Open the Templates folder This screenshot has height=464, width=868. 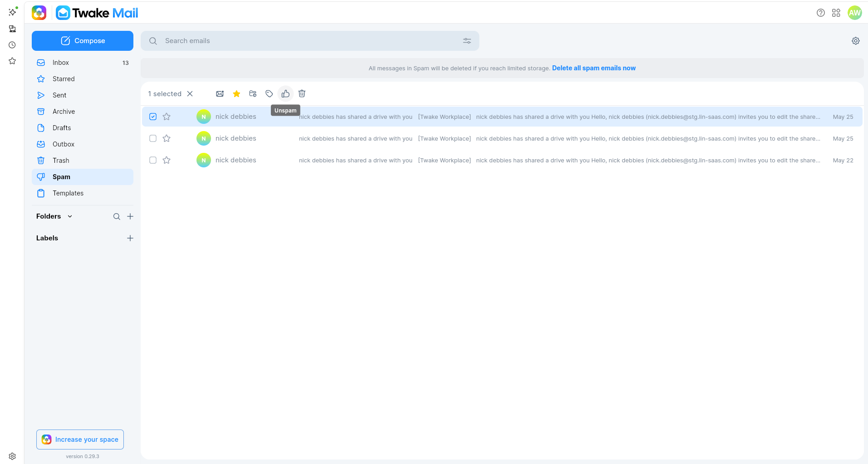tap(83, 193)
